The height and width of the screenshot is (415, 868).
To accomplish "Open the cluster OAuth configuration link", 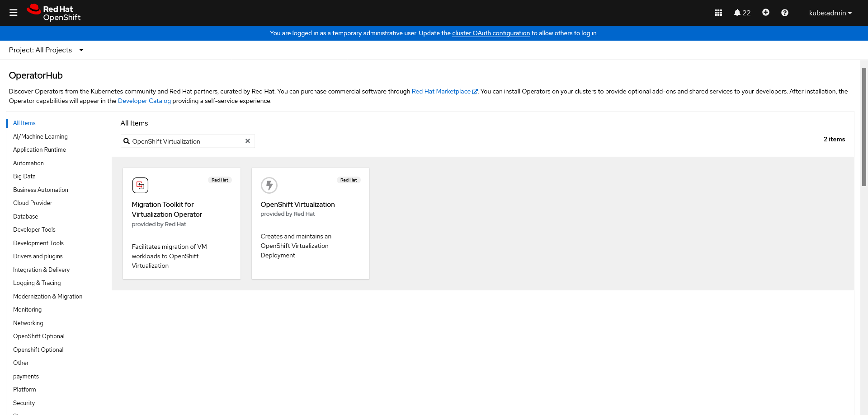I will (x=491, y=33).
